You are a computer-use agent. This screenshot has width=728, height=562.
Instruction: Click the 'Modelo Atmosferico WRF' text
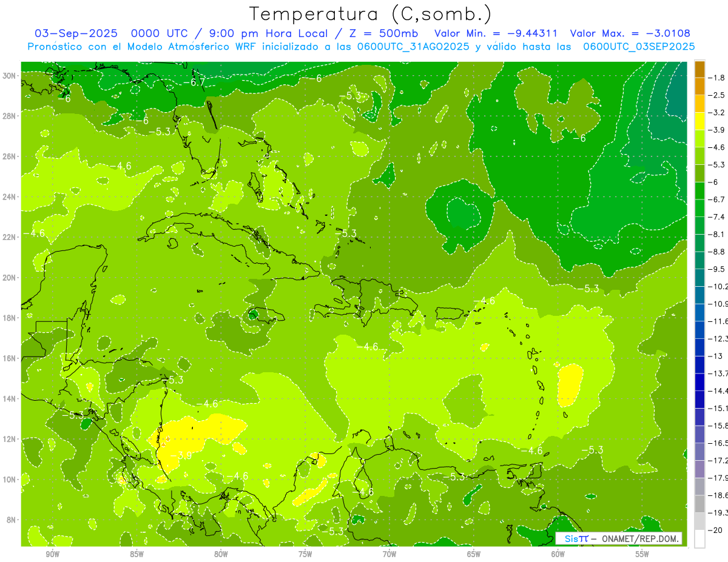[x=191, y=47]
